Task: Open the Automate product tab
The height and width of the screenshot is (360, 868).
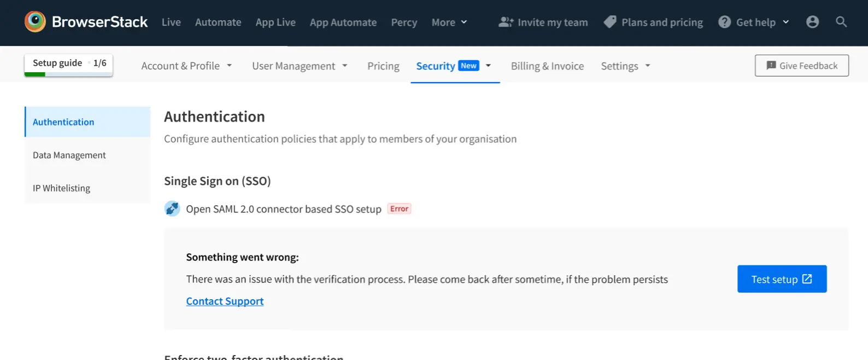Action: 218,22
